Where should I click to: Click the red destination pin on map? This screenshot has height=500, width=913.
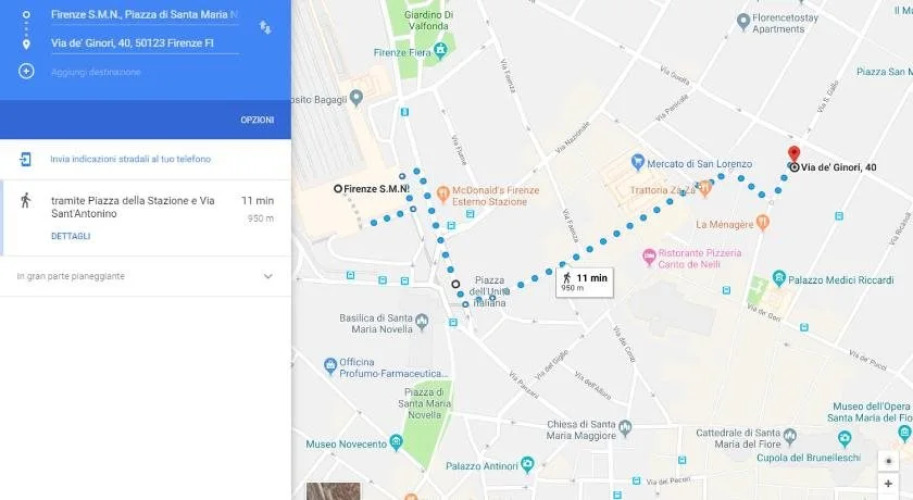[x=794, y=154]
